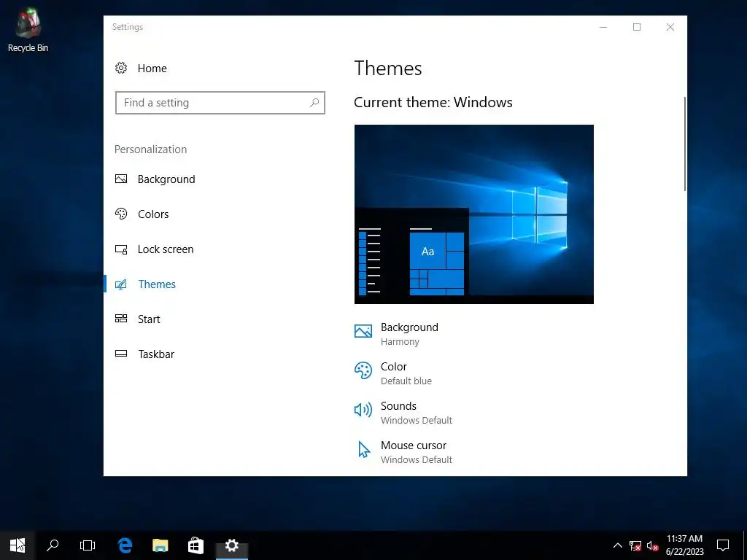Focus the Find a setting search box
This screenshot has width=747, height=560.
(220, 102)
